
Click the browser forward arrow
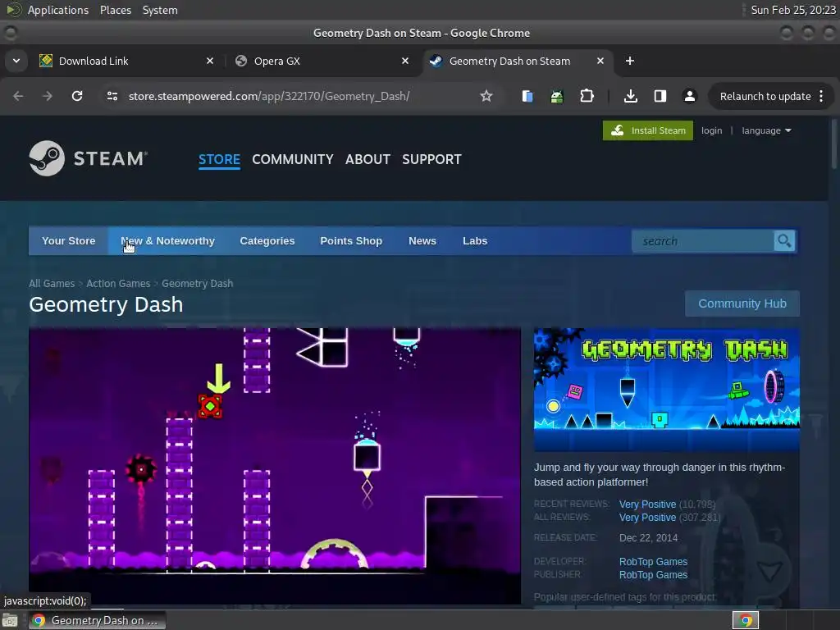coord(47,96)
